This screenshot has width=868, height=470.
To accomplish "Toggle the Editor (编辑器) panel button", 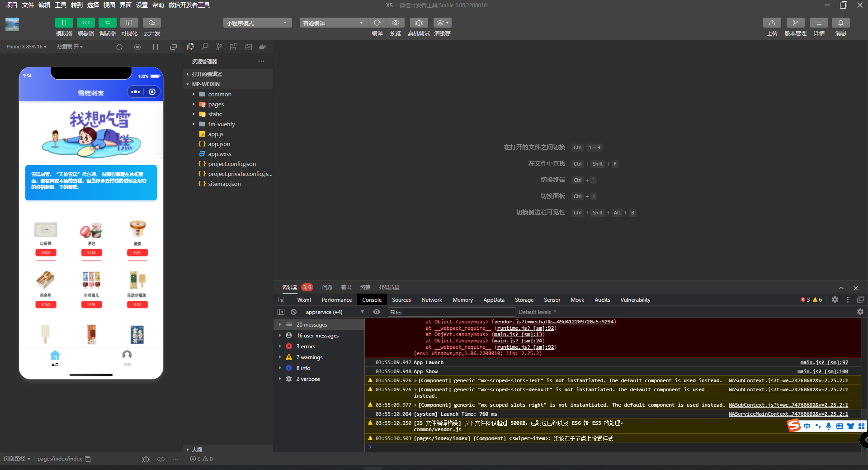I will point(85,23).
